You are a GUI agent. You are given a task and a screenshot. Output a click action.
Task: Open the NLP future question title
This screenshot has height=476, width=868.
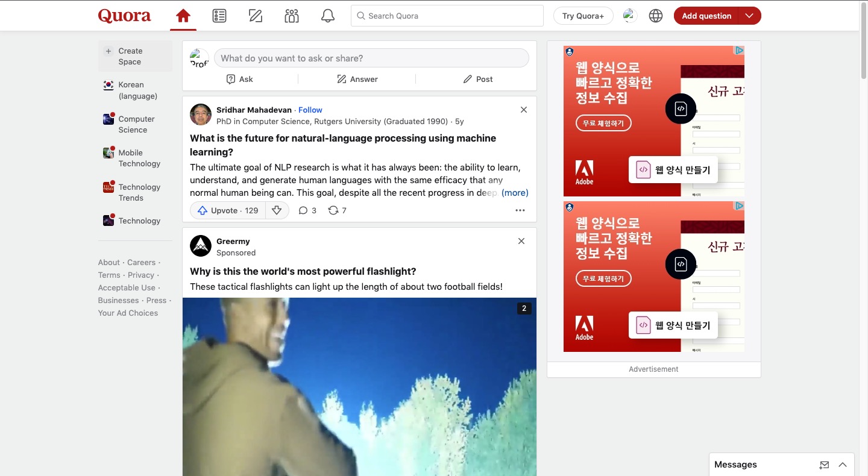pyautogui.click(x=343, y=145)
